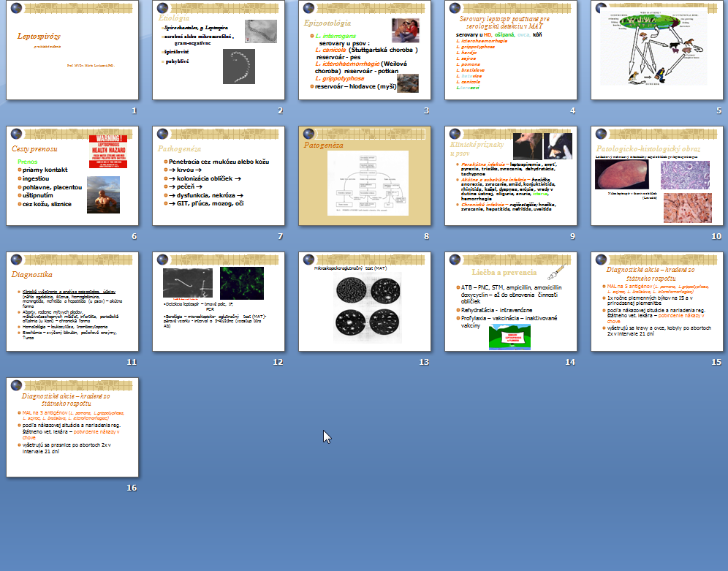Select the Diagnostika slide thumbnail
The height and width of the screenshot is (571, 728).
click(x=72, y=302)
